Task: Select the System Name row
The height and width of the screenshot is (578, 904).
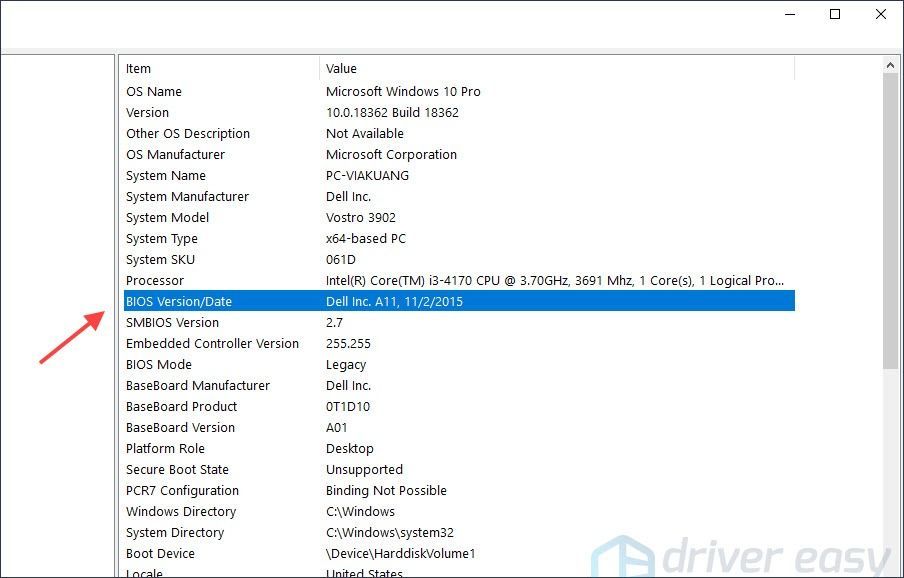Action: tap(459, 176)
